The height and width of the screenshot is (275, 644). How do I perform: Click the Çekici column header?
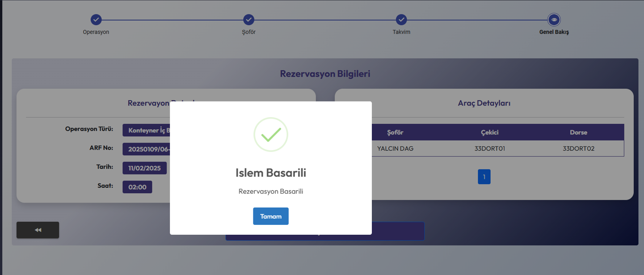tap(490, 132)
